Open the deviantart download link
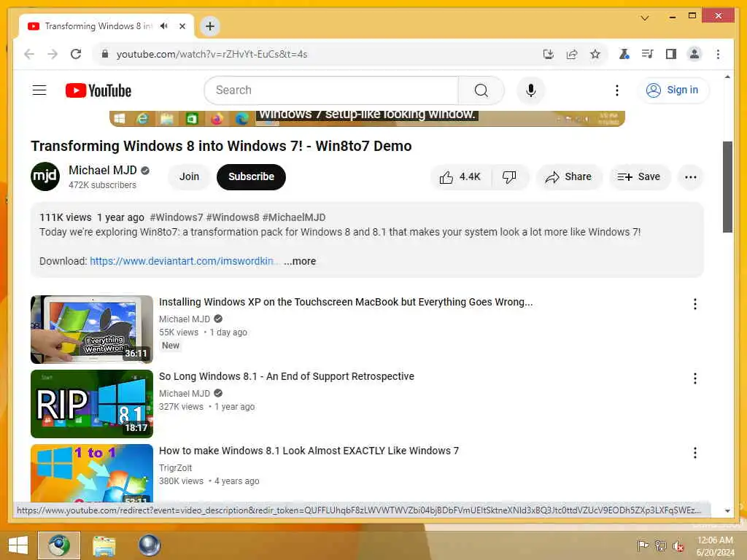The width and height of the screenshot is (747, 560). [185, 261]
